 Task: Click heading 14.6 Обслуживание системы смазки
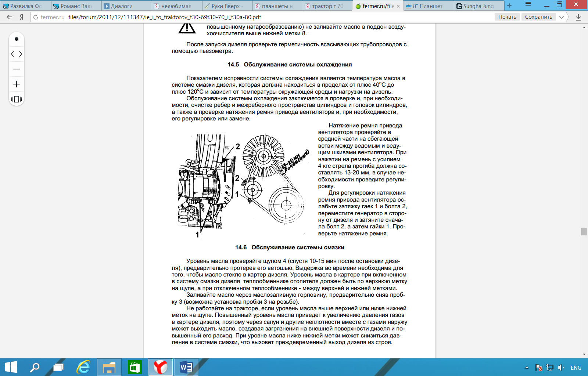click(290, 247)
